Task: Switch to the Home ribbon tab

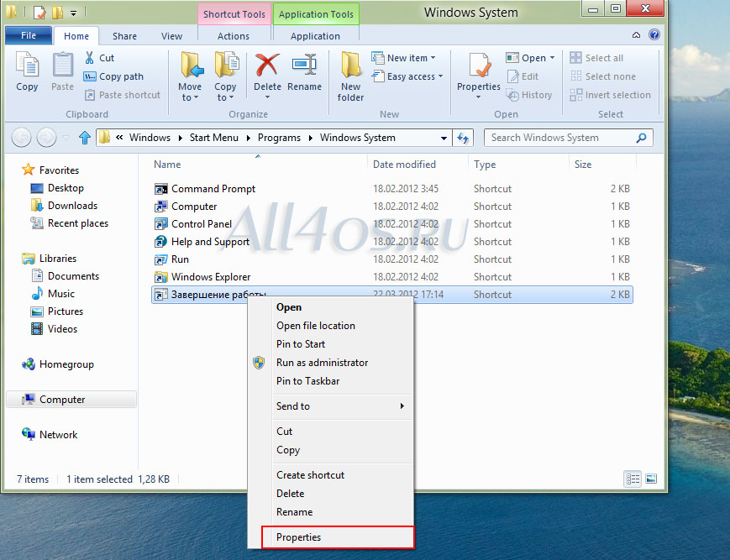Action: [76, 36]
